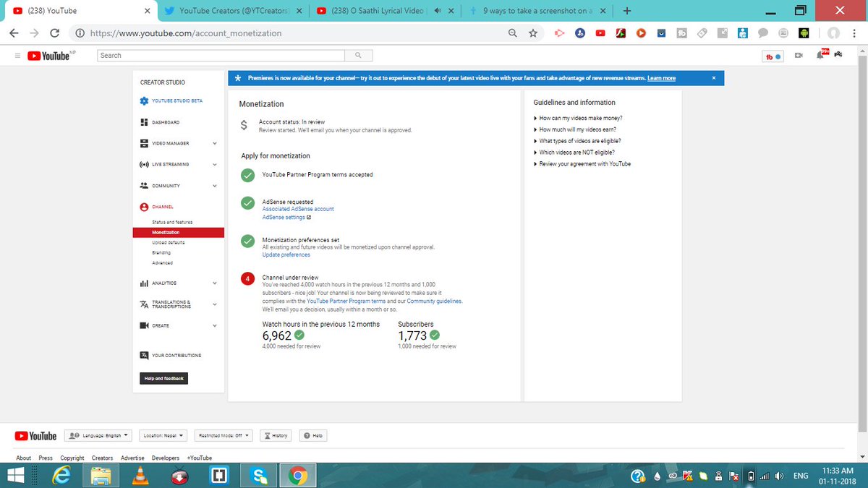The width and height of the screenshot is (868, 488).
Task: Click the search magnifier button
Action: point(358,56)
